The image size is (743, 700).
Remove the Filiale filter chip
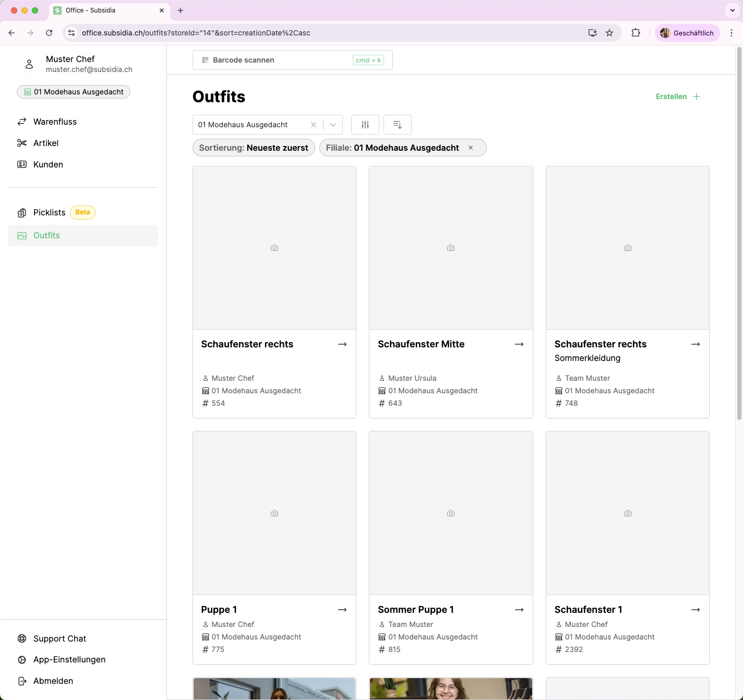click(471, 148)
